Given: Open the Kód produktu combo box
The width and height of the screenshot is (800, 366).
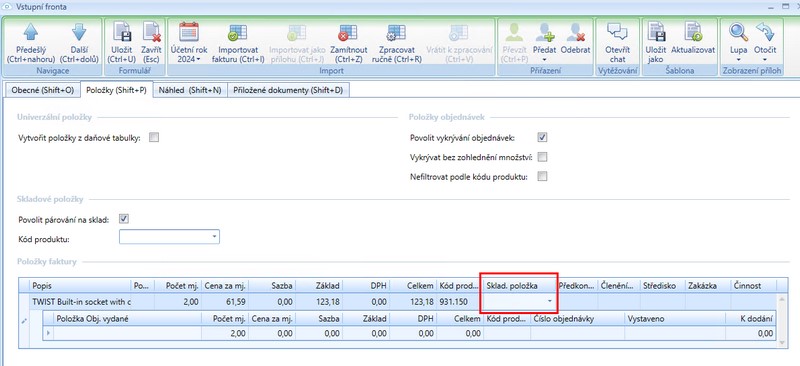Looking at the screenshot, I should tap(169, 237).
